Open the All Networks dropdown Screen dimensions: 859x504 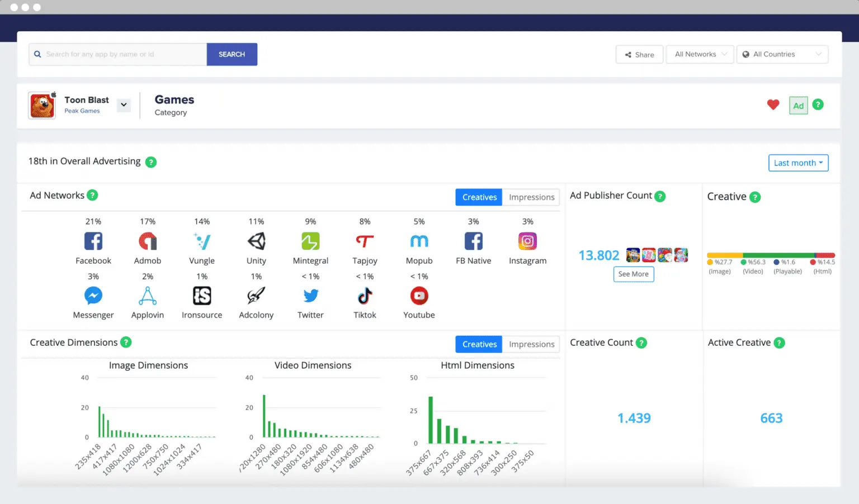[700, 54]
